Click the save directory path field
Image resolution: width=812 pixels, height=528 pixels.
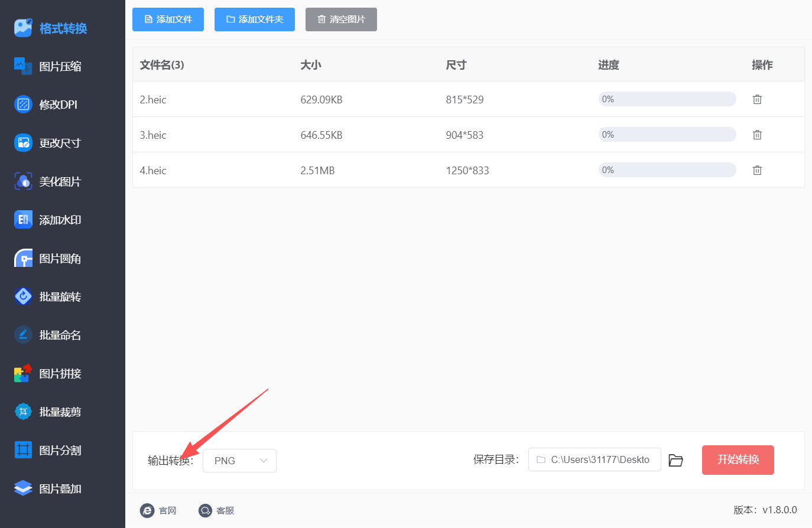[x=595, y=459]
